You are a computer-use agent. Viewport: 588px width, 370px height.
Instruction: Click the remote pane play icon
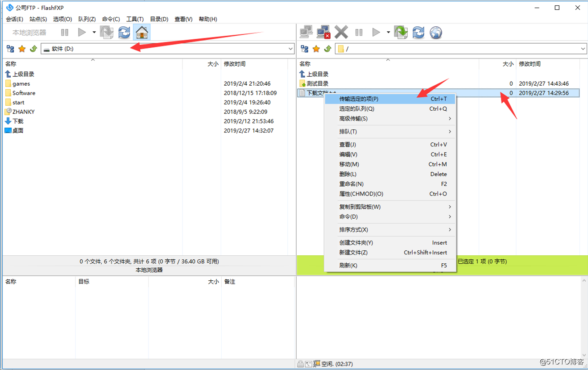point(376,32)
